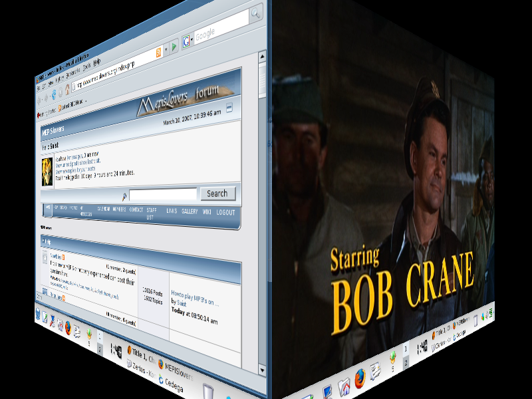Click the Reload icon in Firefox toolbar
532x399 pixels.
[x=54, y=95]
